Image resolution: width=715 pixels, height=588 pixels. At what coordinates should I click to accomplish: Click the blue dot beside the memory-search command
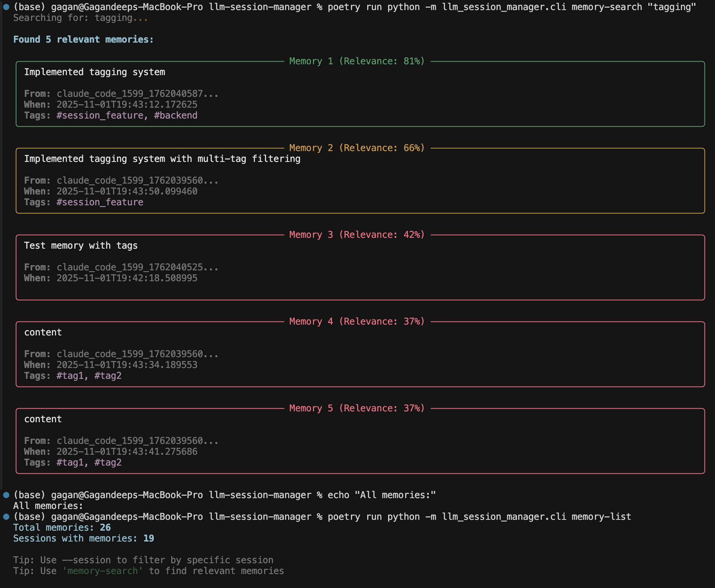(6, 7)
